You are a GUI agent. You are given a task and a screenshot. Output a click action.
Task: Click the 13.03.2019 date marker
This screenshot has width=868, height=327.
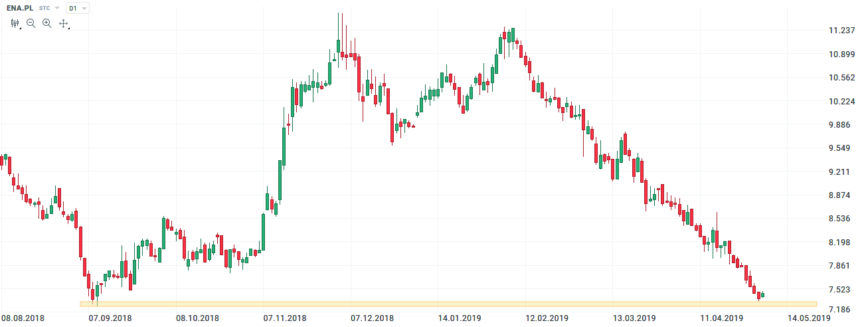(634, 318)
